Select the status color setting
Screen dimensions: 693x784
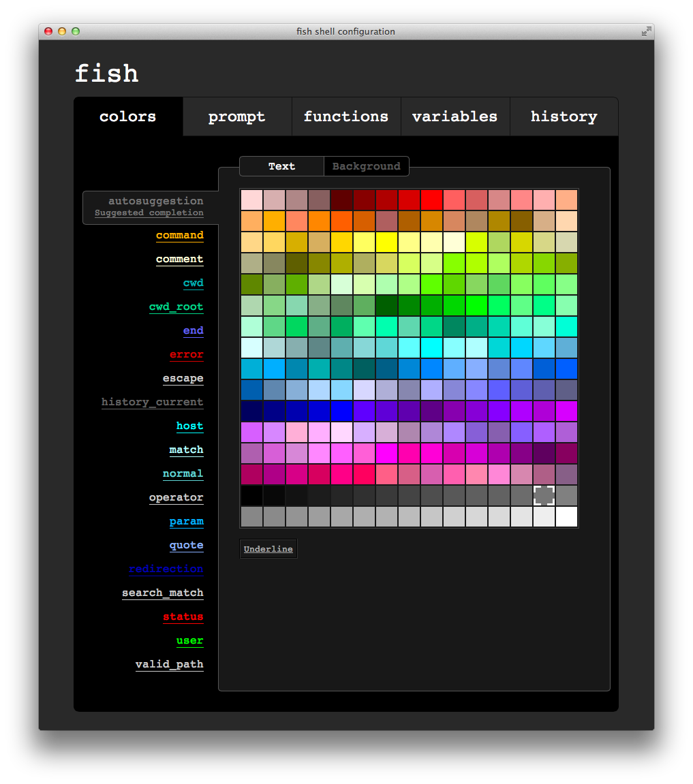click(x=183, y=616)
